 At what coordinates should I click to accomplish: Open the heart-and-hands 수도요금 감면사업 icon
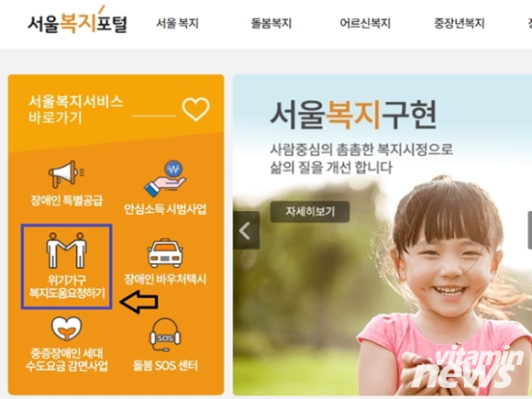coord(66,328)
